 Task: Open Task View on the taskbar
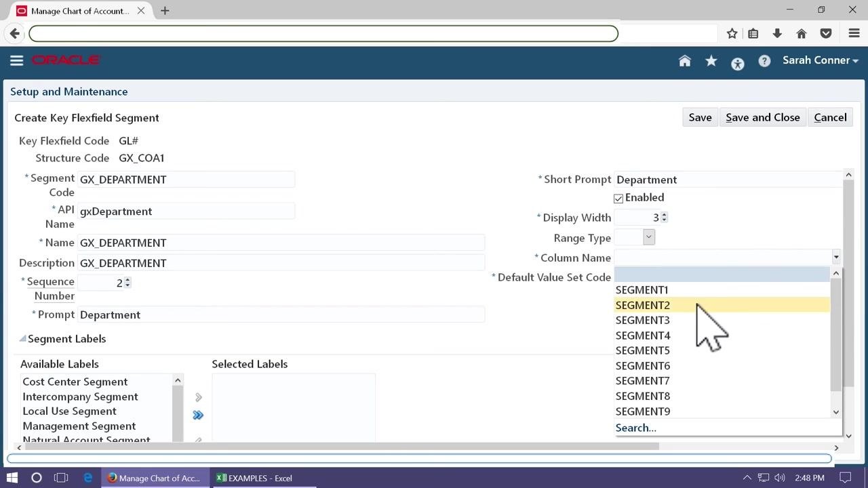[x=61, y=478]
